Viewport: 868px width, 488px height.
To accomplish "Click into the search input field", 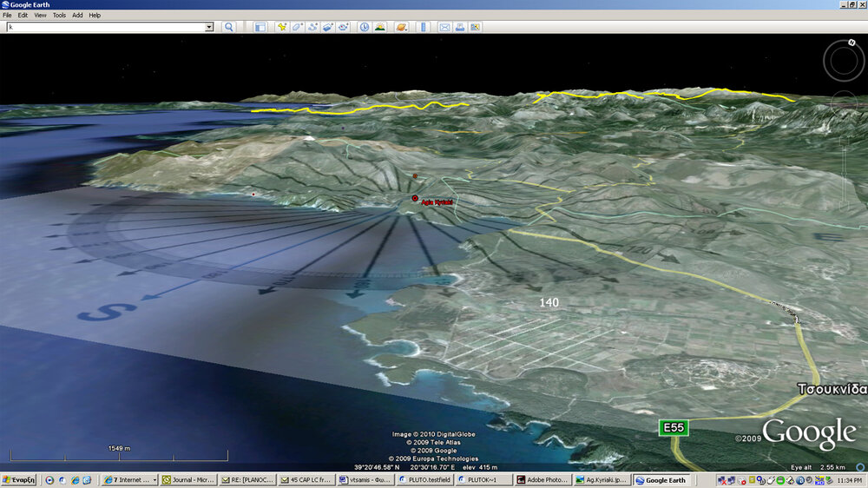I will pyautogui.click(x=106, y=27).
